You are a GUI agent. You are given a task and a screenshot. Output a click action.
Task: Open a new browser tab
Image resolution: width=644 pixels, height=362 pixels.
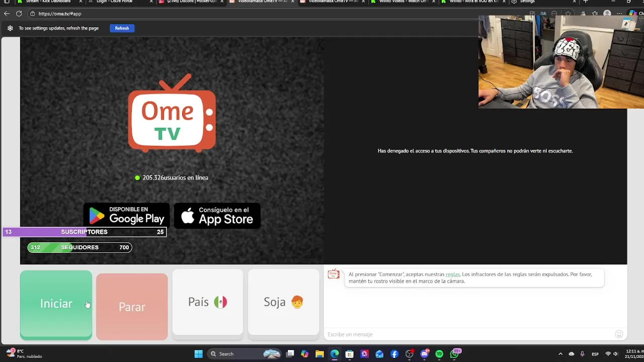pyautogui.click(x=585, y=2)
